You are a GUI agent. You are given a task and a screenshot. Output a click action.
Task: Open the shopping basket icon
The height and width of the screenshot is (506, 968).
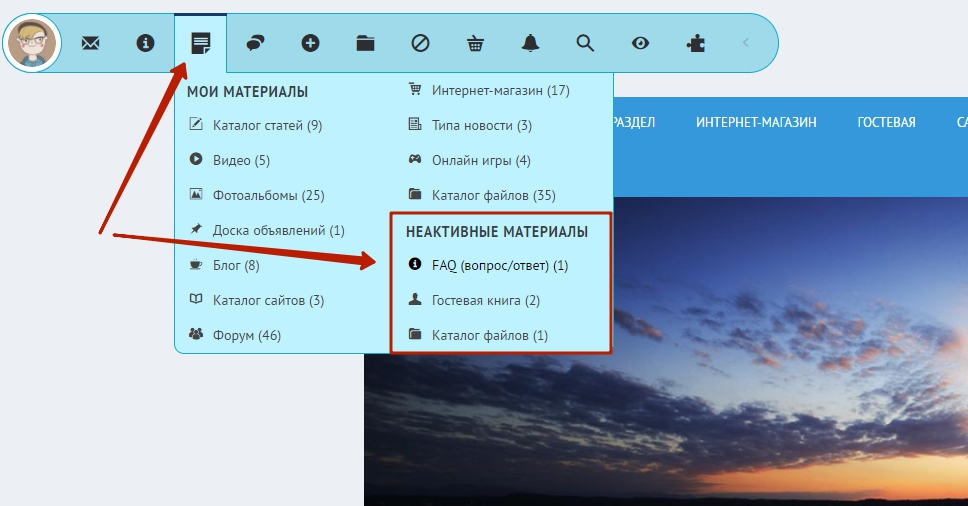click(x=475, y=43)
